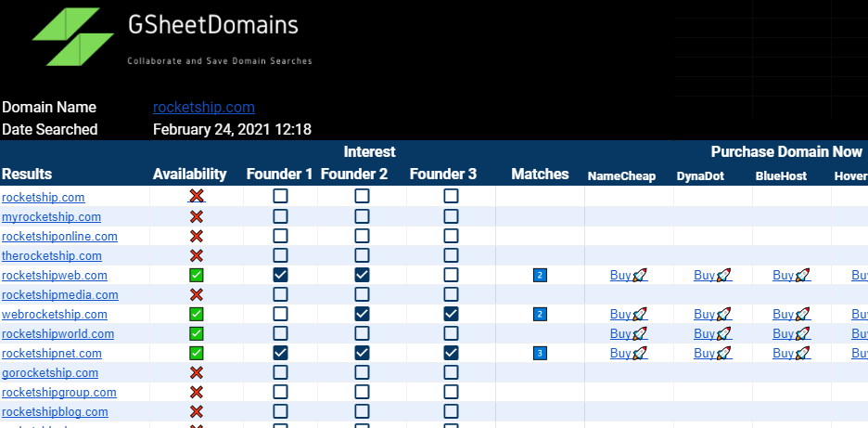This screenshot has width=868, height=428.
Task: Open the gorocketship.com result link
Action: 50,372
